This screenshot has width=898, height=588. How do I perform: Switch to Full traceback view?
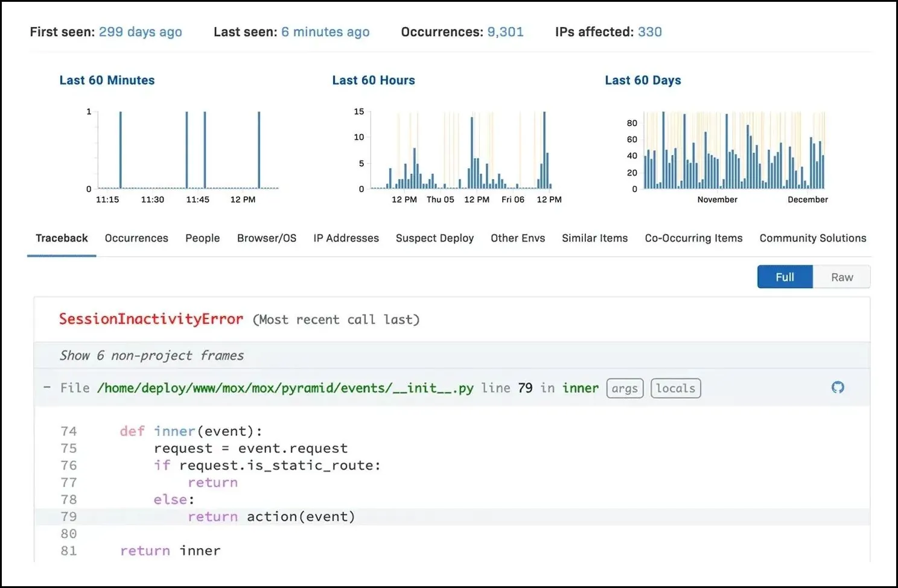785,277
